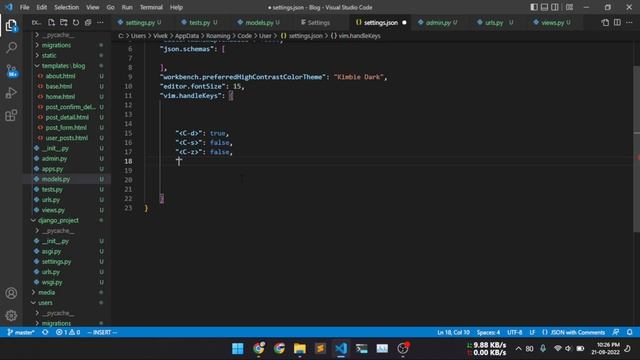Collapse the templates\blog folder
Viewport: 640px width, 360px height.
point(63,65)
